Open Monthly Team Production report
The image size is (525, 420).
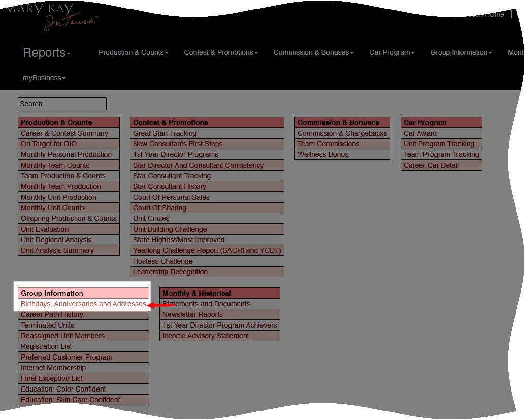[69, 187]
